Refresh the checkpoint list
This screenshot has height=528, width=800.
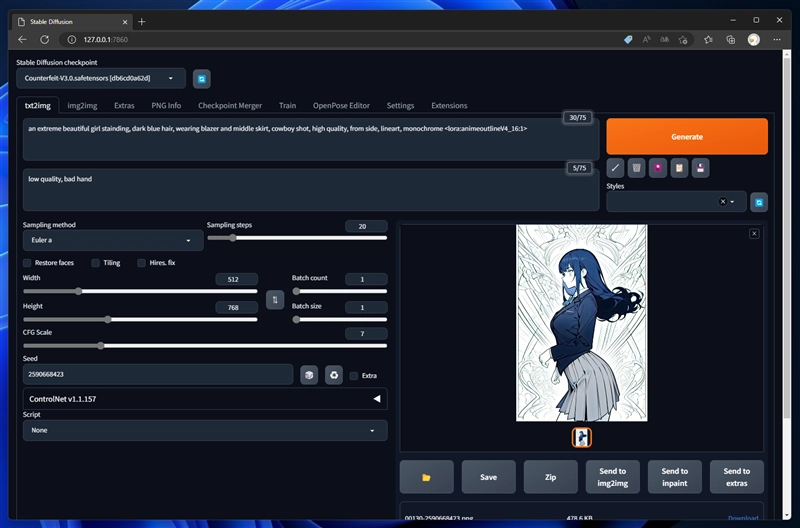tap(202, 79)
